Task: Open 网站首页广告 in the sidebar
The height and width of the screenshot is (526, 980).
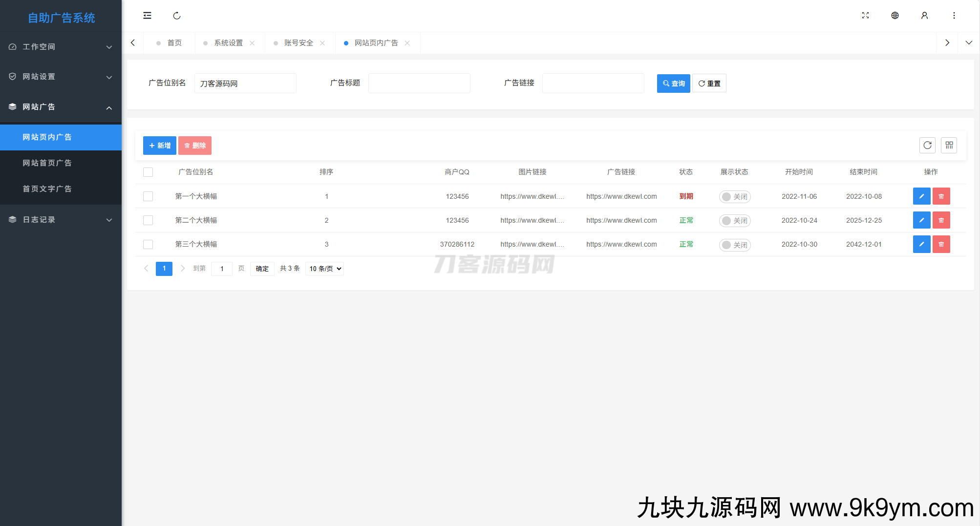Action: (x=47, y=163)
